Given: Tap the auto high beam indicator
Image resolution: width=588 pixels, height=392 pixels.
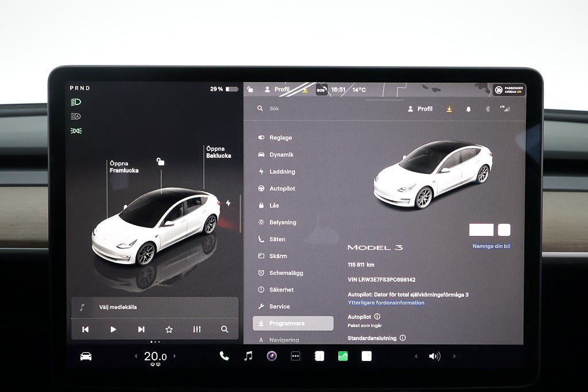Looking at the screenshot, I should [76, 116].
